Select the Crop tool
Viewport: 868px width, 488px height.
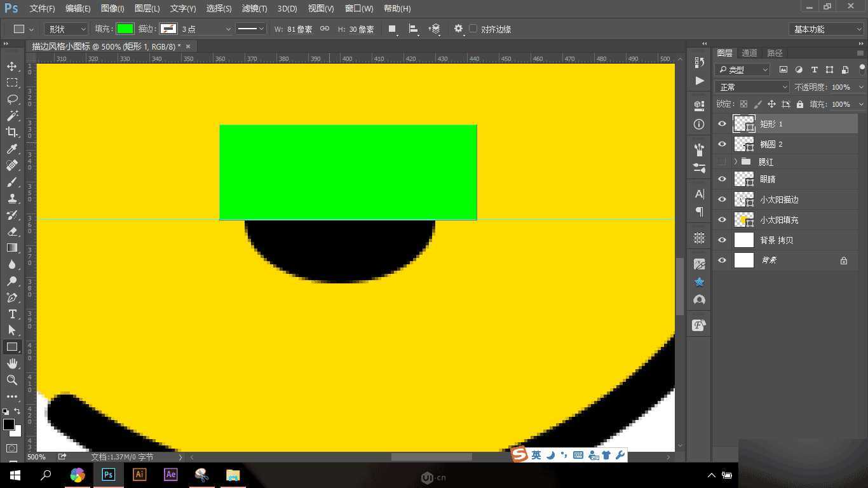[13, 132]
